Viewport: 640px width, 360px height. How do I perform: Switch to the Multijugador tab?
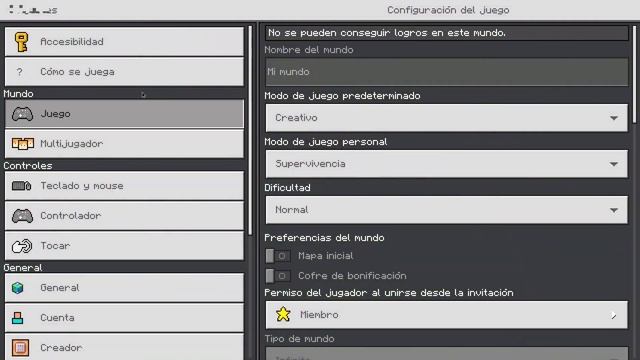124,144
